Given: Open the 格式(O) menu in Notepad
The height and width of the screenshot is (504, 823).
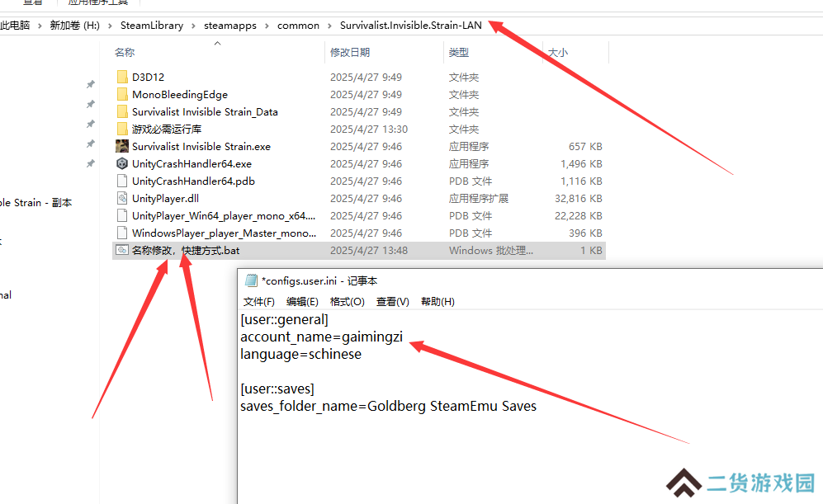Looking at the screenshot, I should click(347, 302).
